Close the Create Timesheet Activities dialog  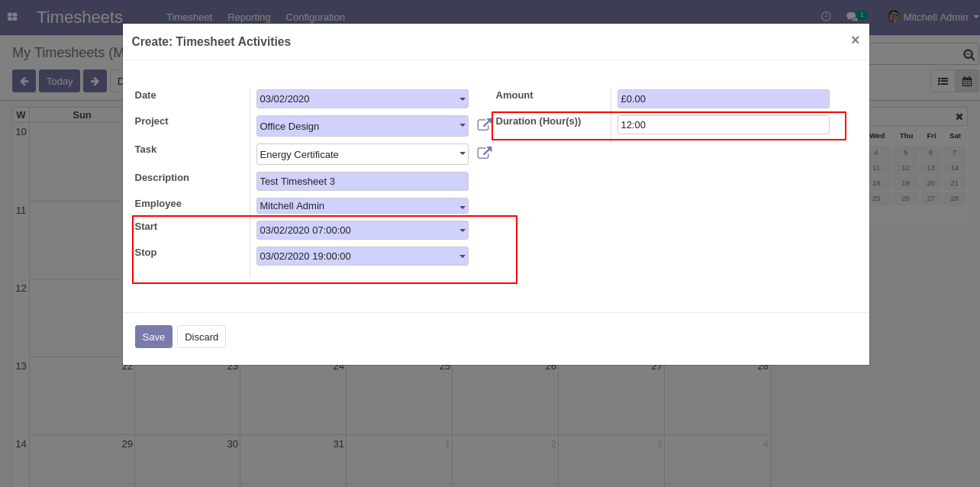[855, 40]
